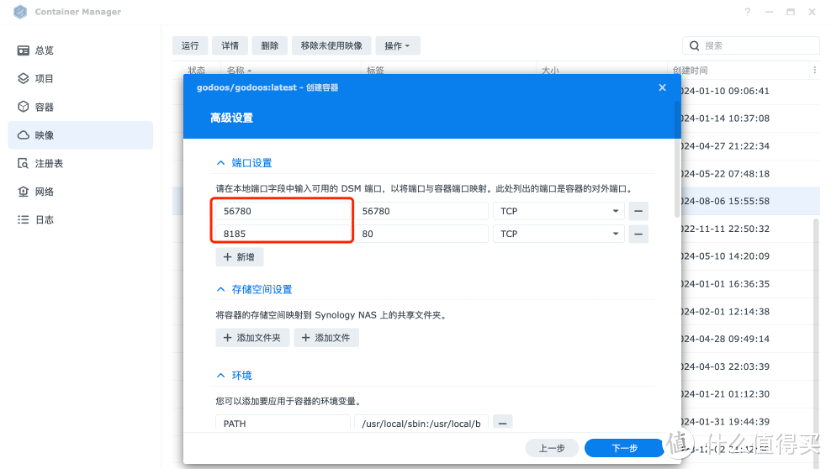Open the help question mark icon
The image size is (832, 470).
coord(747,12)
